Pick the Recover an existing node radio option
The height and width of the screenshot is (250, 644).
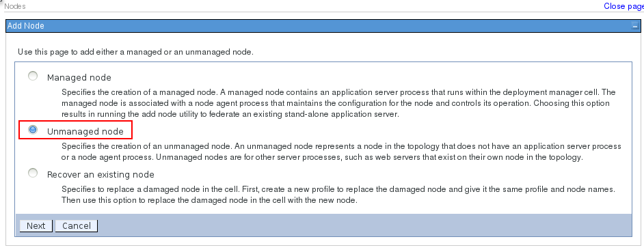32,173
